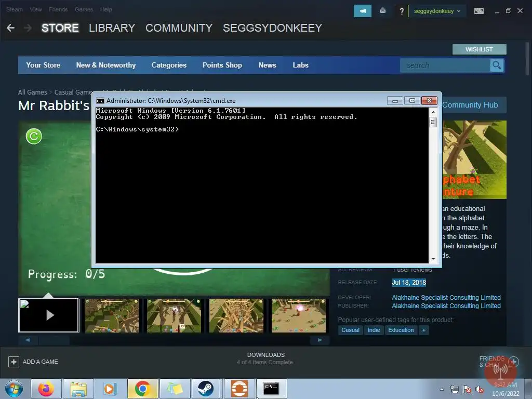The height and width of the screenshot is (399, 532).
Task: Open File Explorer from the taskbar
Action: click(78, 389)
